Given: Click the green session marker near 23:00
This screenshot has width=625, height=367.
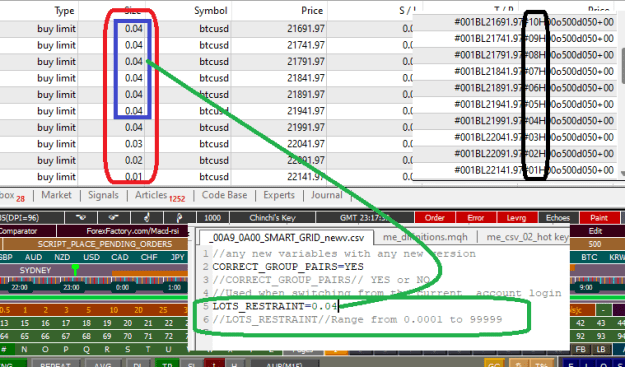Looking at the screenshot, I should [75, 269].
